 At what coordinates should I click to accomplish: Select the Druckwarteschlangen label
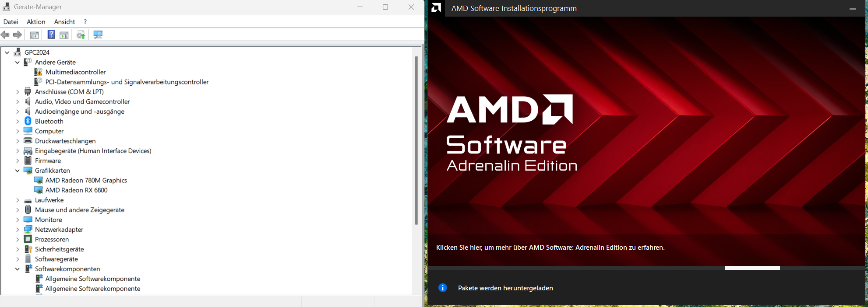[65, 141]
